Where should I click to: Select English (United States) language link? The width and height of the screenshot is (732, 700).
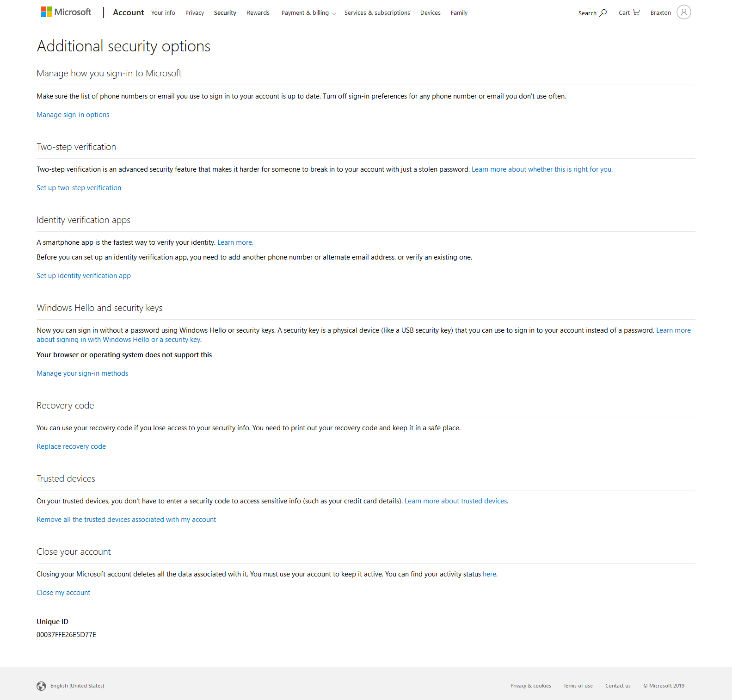77,686
